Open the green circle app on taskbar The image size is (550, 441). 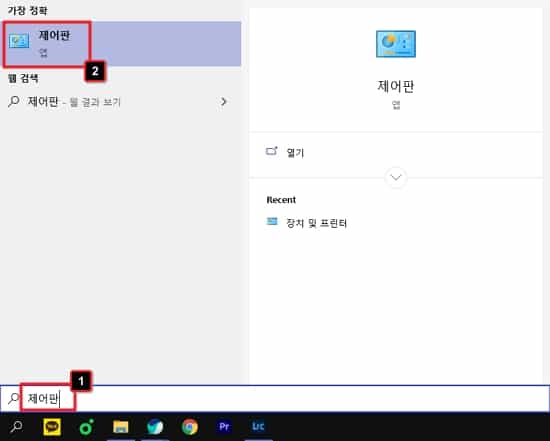(86, 427)
